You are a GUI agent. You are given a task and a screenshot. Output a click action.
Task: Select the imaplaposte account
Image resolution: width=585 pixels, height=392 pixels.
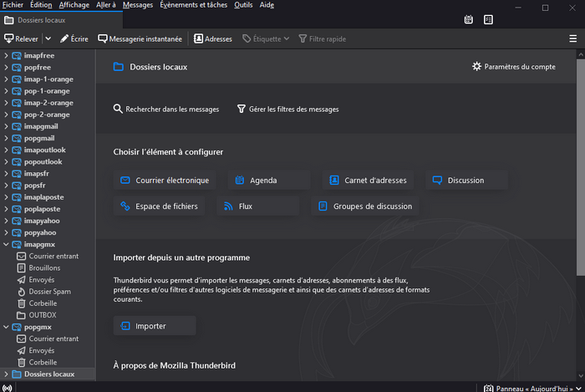pyautogui.click(x=43, y=197)
